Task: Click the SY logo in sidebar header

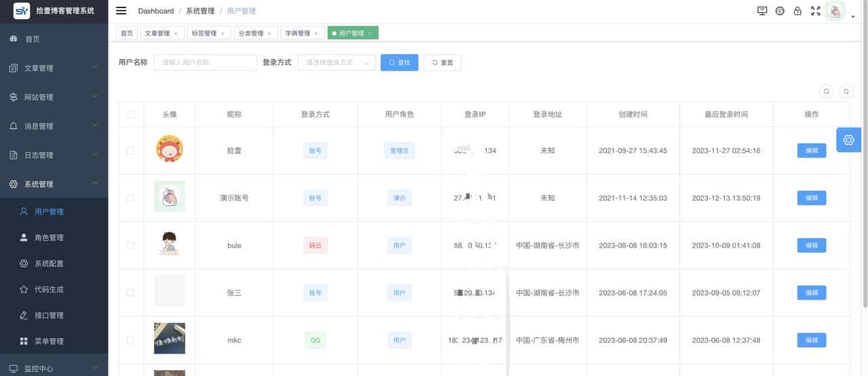Action: (x=22, y=11)
